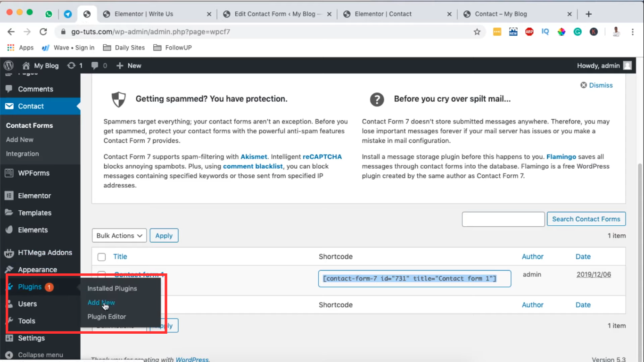Open comments bubble showing 0
This screenshot has width=644, height=362.
pyautogui.click(x=99, y=66)
